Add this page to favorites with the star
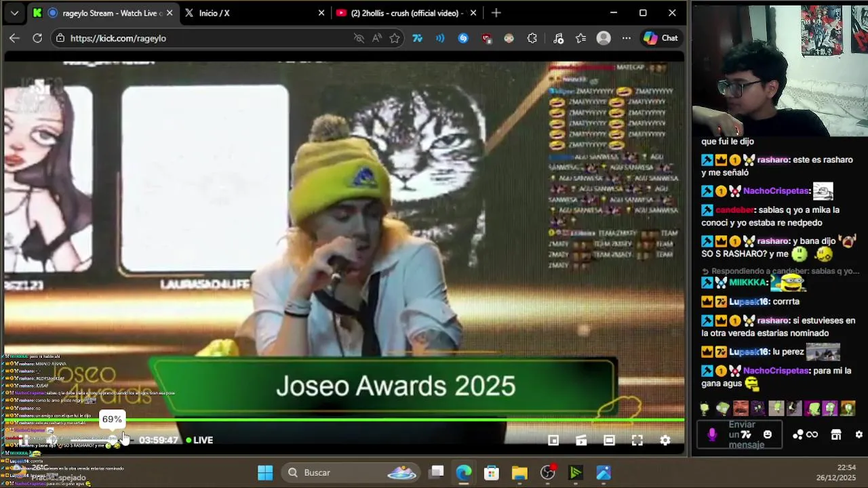868x488 pixels. [x=395, y=38]
